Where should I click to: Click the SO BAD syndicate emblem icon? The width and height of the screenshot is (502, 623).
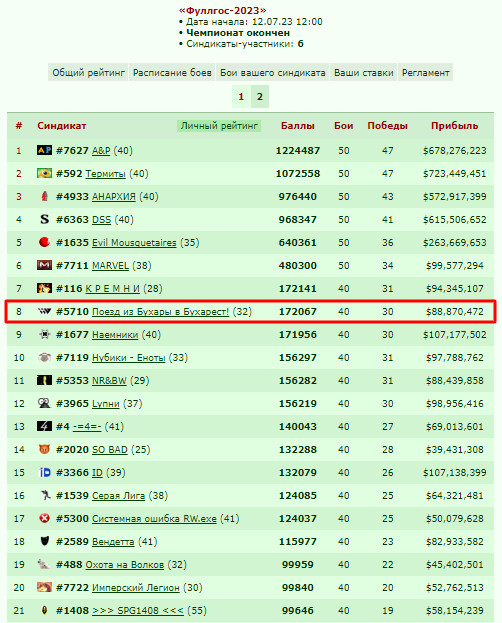coord(44,449)
